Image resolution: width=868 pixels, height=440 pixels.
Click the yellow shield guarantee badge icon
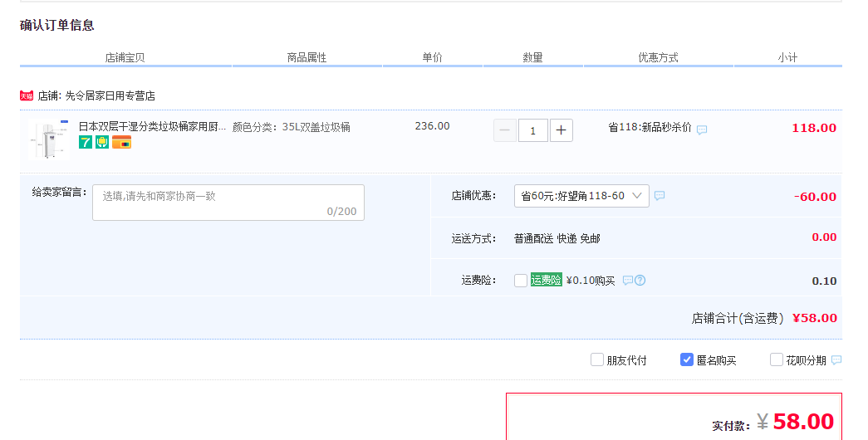coord(102,142)
